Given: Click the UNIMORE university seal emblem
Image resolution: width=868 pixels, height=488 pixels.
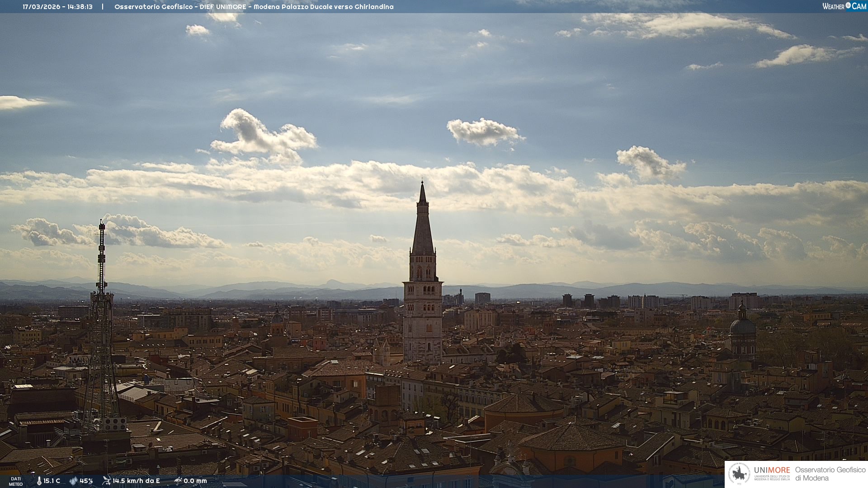Looking at the screenshot, I should pos(740,474).
